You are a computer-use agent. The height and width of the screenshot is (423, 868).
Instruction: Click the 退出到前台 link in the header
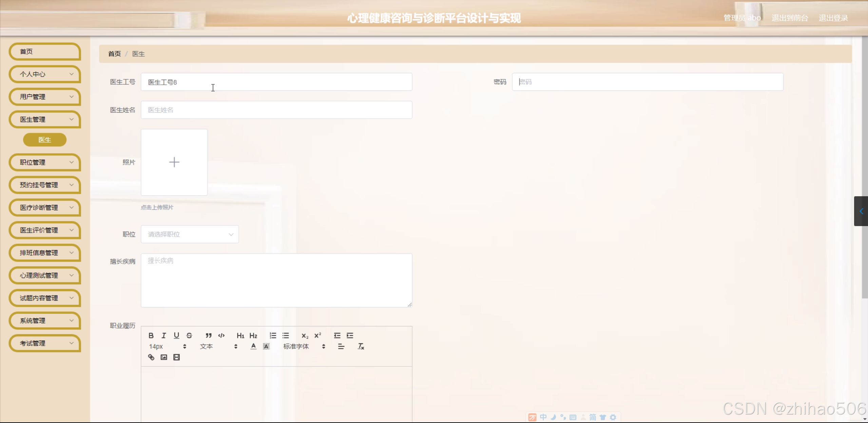coord(790,18)
